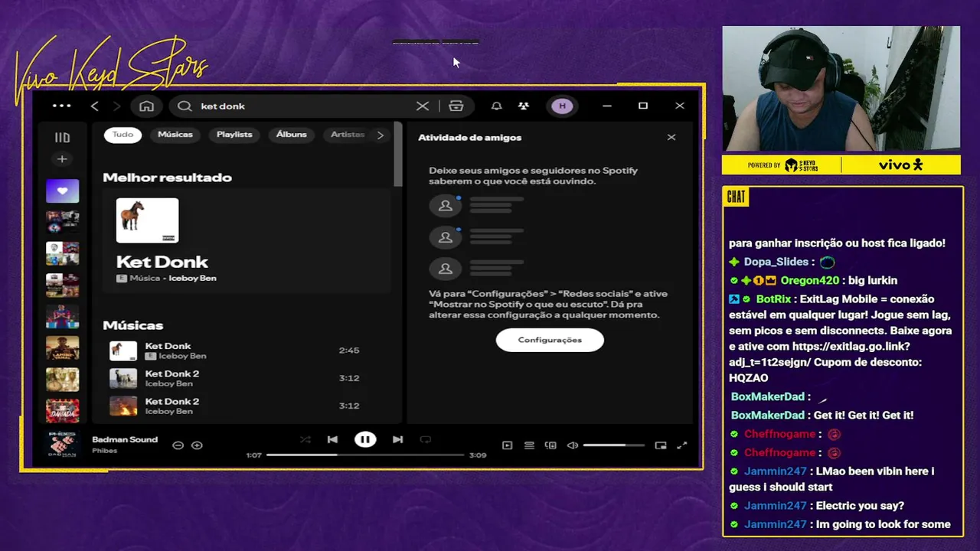The height and width of the screenshot is (551, 980).
Task: Adjust the volume slider
Action: [613, 445]
